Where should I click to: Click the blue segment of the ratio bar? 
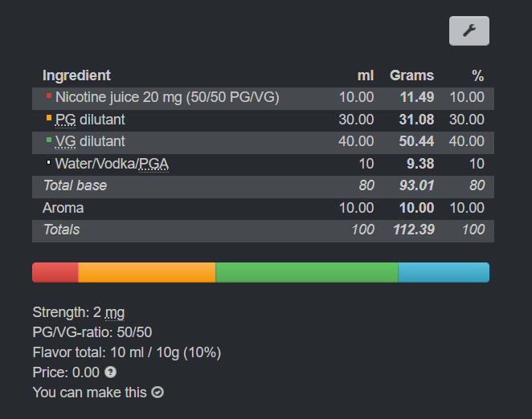click(x=444, y=273)
